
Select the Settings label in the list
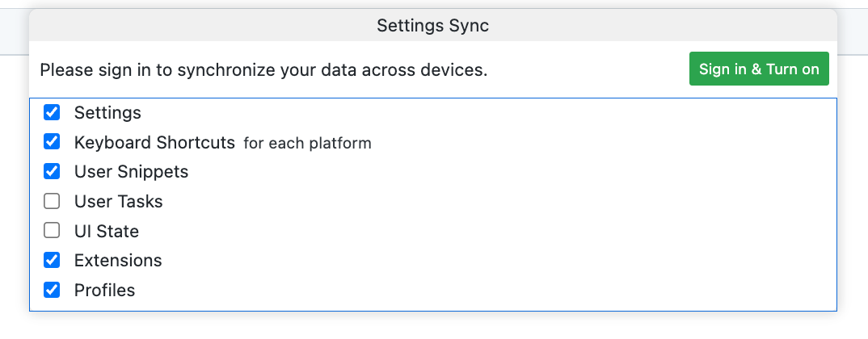pos(107,113)
